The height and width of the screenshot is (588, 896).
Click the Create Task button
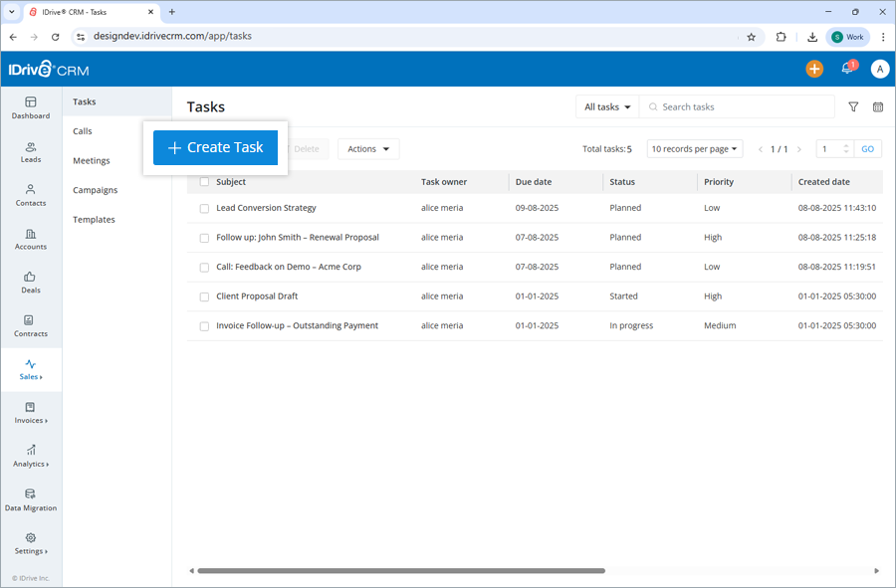215,146
